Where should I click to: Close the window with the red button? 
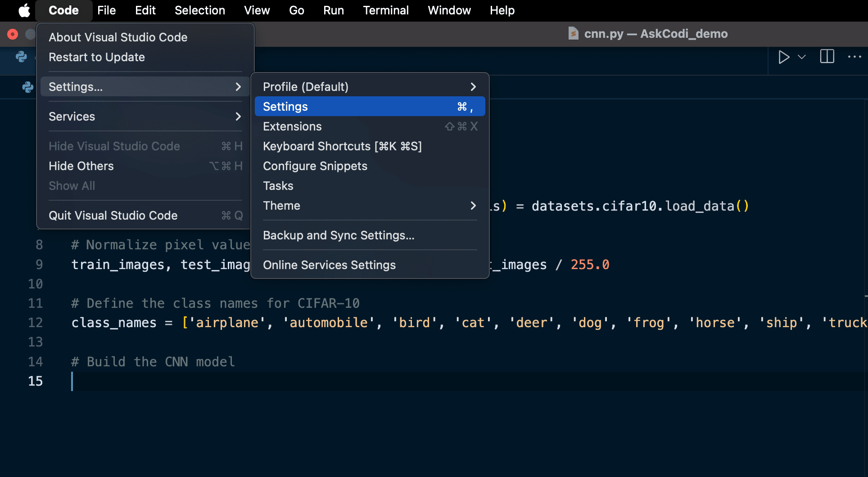13,34
